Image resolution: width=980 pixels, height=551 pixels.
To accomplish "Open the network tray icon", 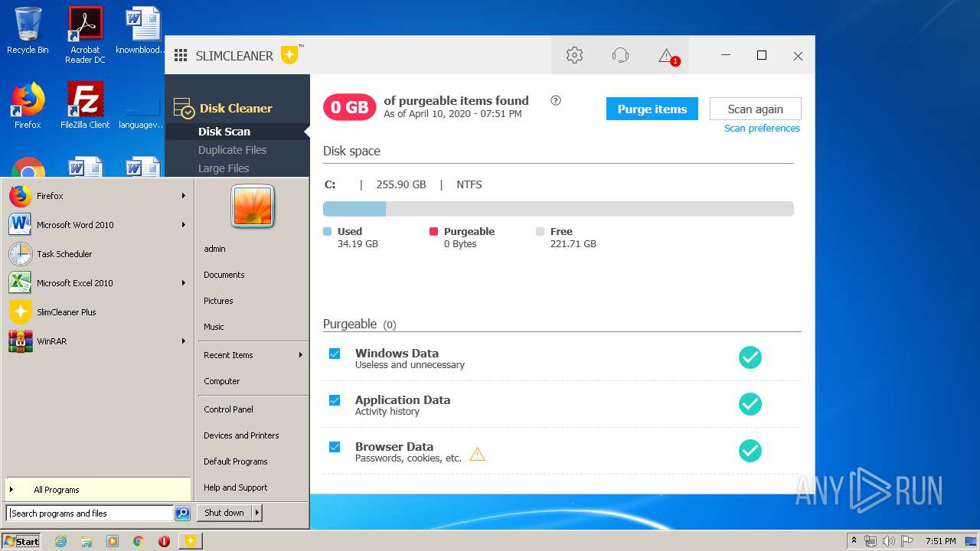I will (871, 541).
